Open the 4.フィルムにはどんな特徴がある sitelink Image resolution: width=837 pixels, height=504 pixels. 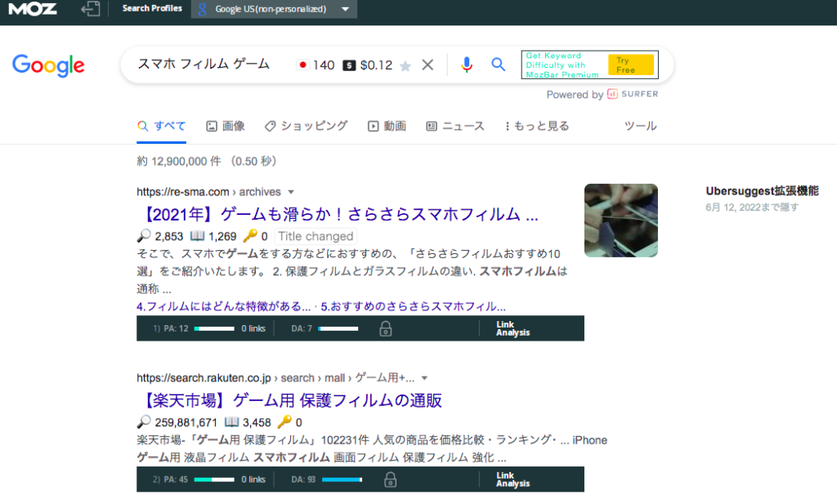224,306
